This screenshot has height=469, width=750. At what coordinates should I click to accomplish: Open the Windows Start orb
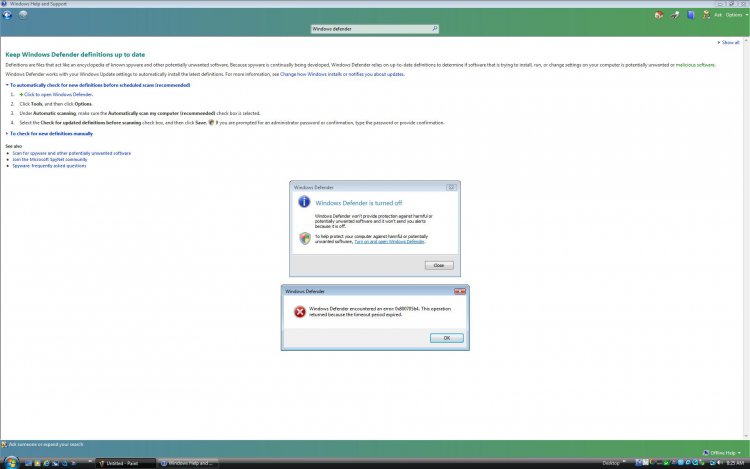click(x=11, y=462)
